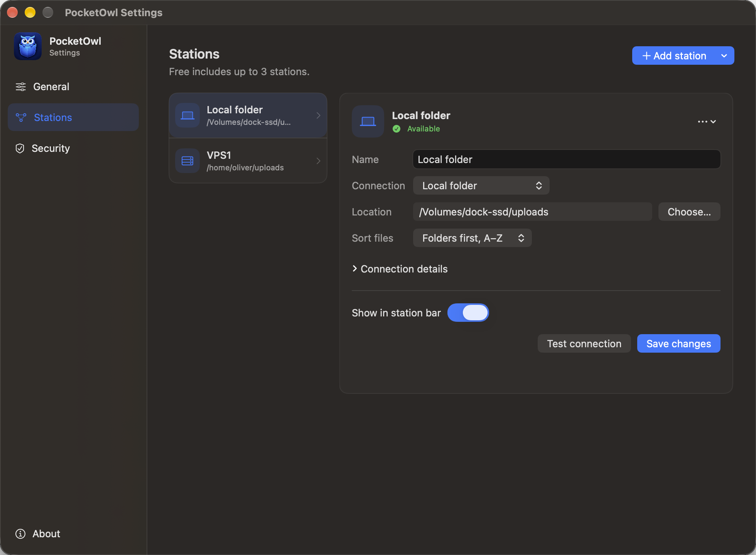The height and width of the screenshot is (555, 756).
Task: Click the green Available checkmark icon
Action: point(397,129)
